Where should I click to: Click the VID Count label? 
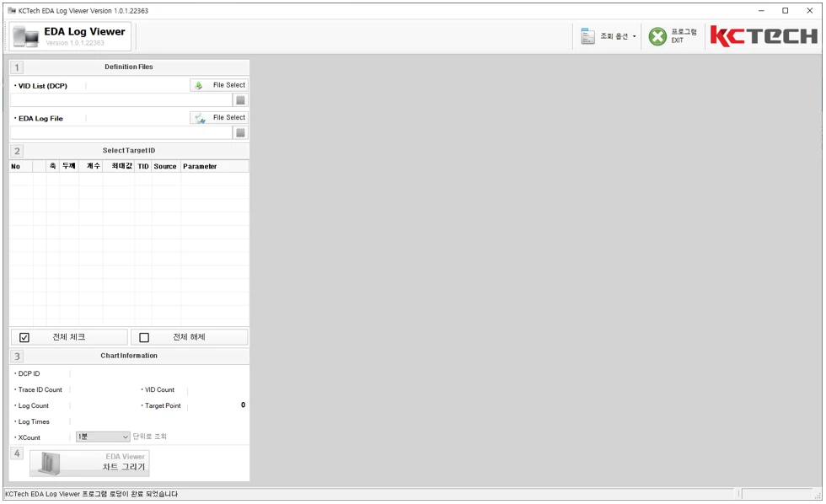point(159,389)
